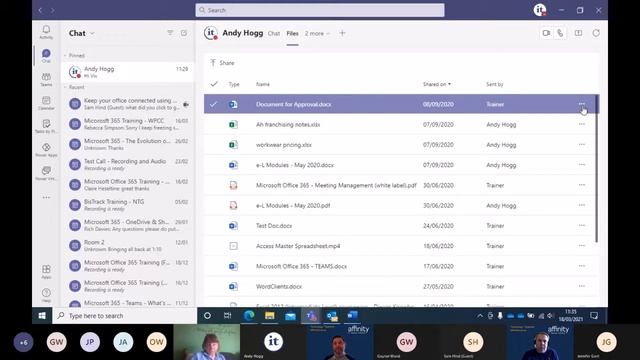
Task: Open Access Master Spreadsheet.mp4
Action: tap(298, 246)
